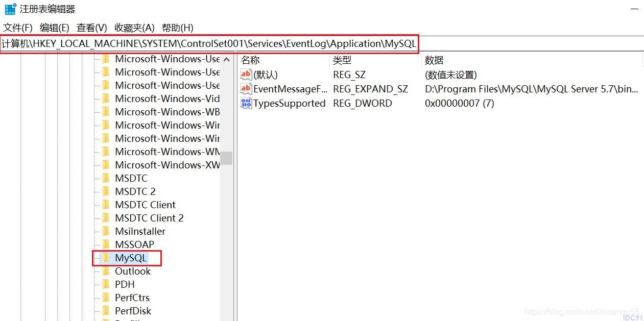
Task: Select the MSDTC registry key
Action: point(131,178)
